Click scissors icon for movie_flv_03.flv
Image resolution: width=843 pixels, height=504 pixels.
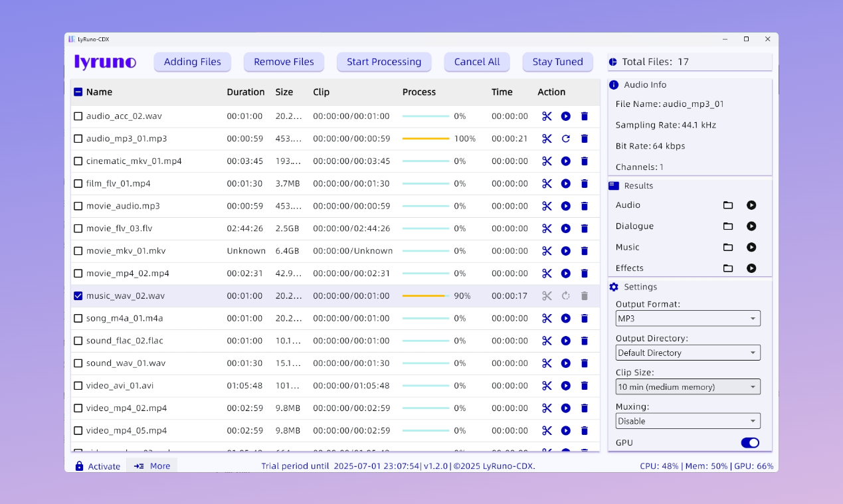coord(547,228)
